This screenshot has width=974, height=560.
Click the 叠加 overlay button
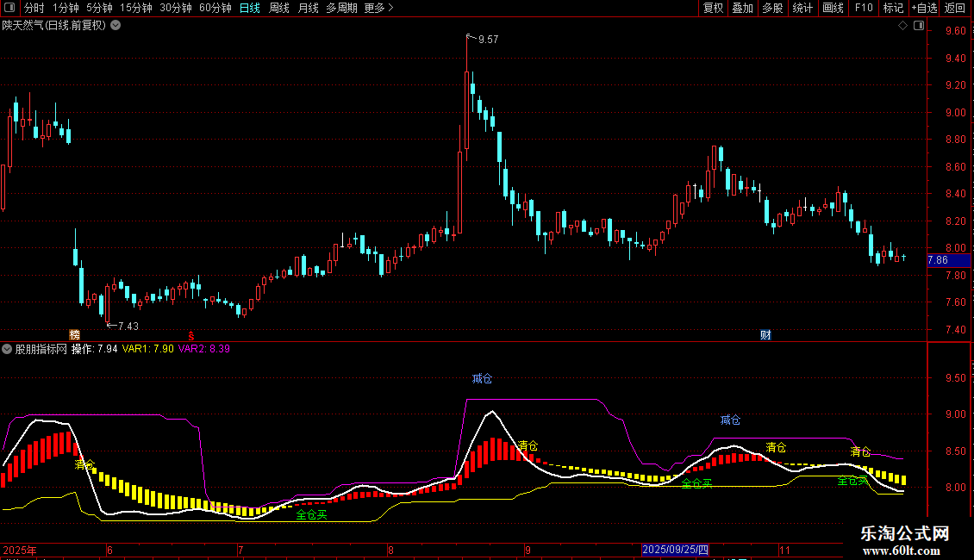click(x=743, y=8)
